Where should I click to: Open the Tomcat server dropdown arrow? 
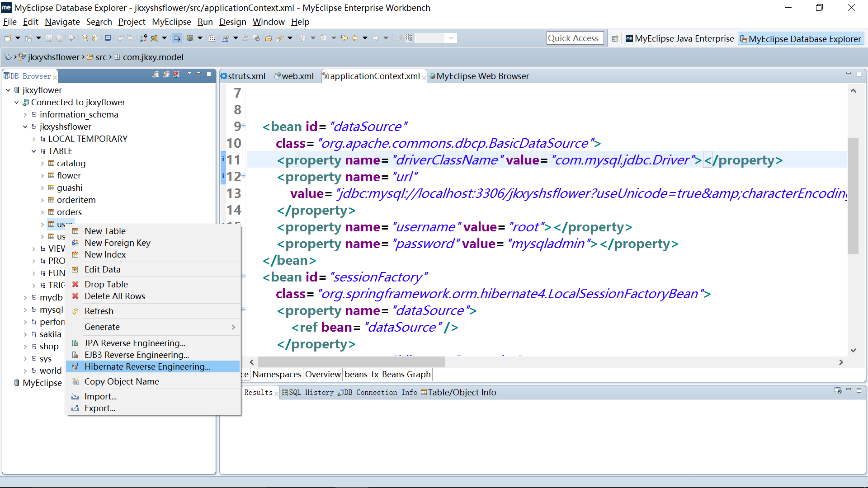coord(164,38)
